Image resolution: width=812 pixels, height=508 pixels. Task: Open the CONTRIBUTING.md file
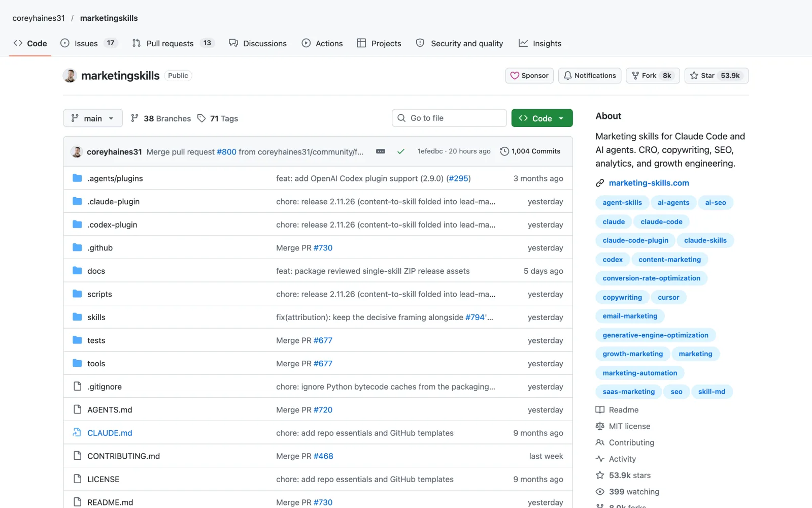(123, 456)
